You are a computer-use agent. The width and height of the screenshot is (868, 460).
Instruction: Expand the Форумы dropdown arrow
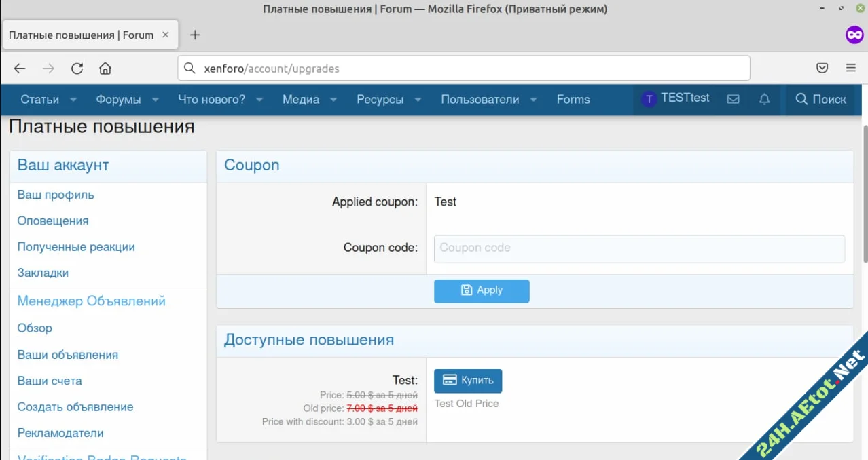156,100
